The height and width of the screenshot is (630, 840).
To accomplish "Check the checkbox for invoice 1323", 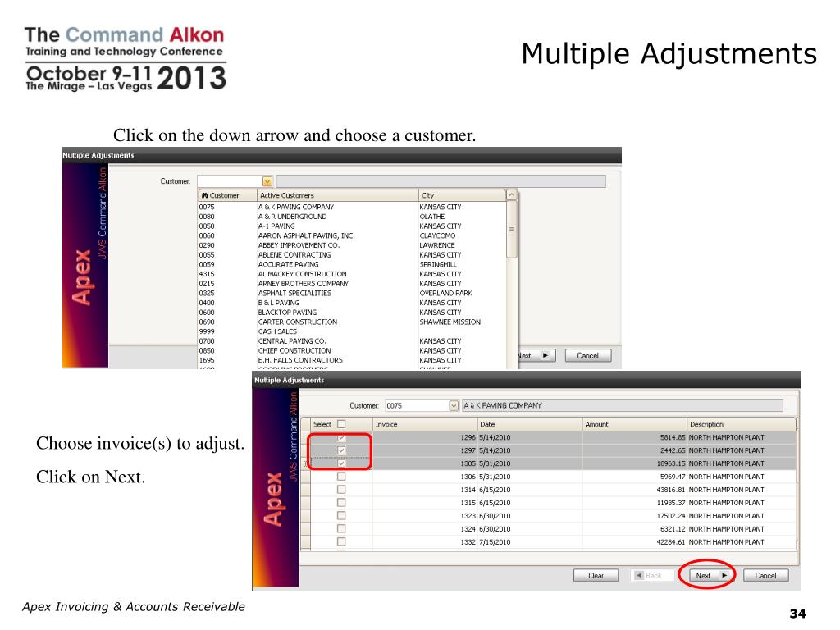I will (x=341, y=516).
